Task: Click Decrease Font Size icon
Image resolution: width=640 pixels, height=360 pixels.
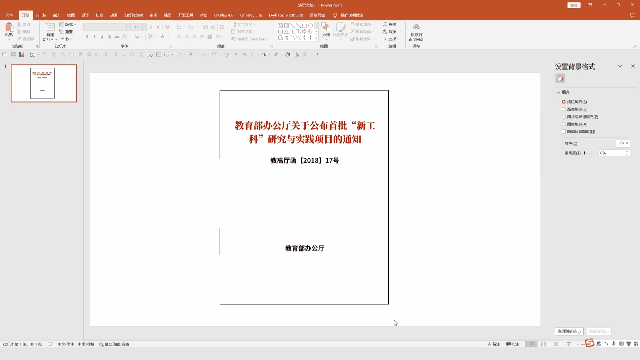Action: click(x=158, y=27)
